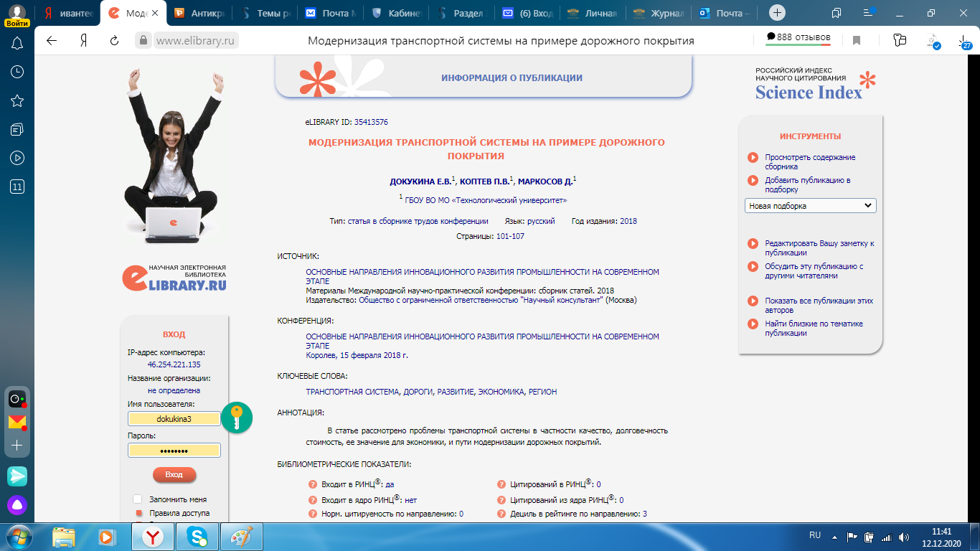Click the 'RU' language indicator in taskbar
Screen dimensions: 980x551
pos(815,535)
